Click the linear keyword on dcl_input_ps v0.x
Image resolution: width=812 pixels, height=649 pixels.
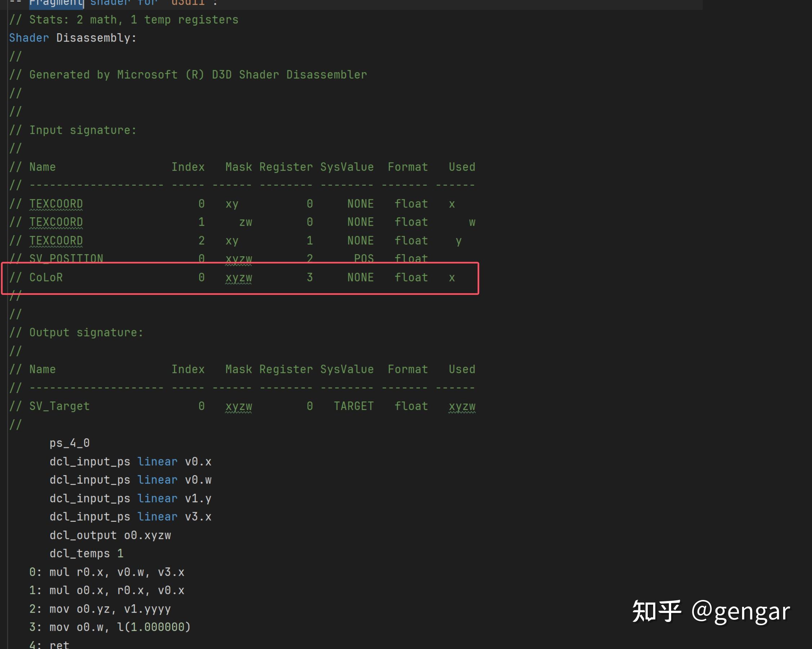click(x=158, y=461)
